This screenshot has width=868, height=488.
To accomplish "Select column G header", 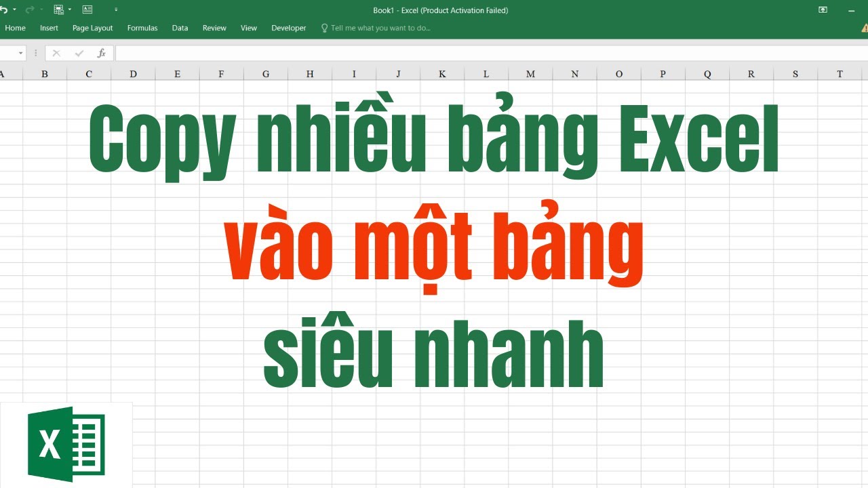I will click(265, 74).
